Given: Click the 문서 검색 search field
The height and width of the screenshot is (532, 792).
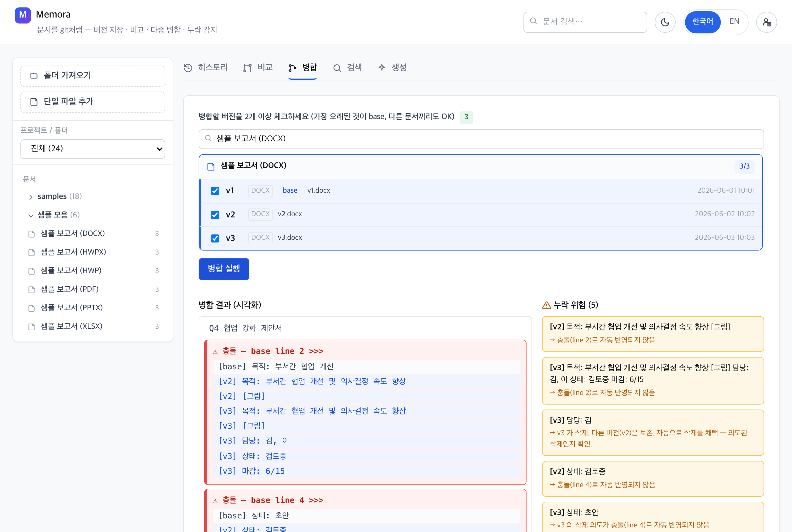Looking at the screenshot, I should (585, 22).
